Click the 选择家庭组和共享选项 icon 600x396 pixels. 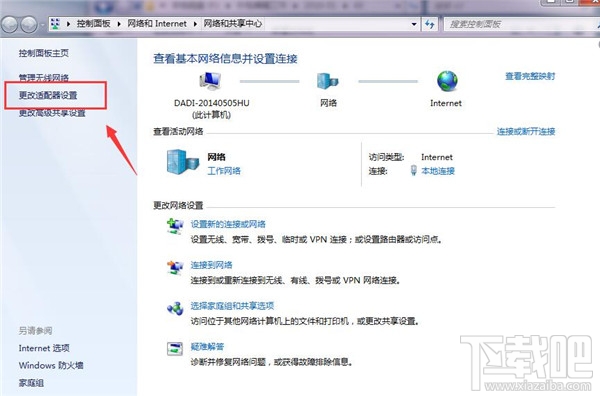coord(175,308)
